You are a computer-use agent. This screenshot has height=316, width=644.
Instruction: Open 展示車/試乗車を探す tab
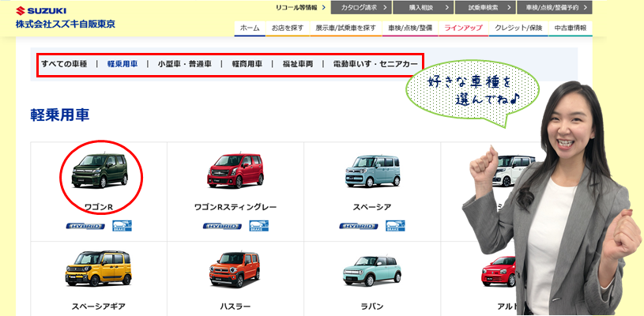point(346,28)
